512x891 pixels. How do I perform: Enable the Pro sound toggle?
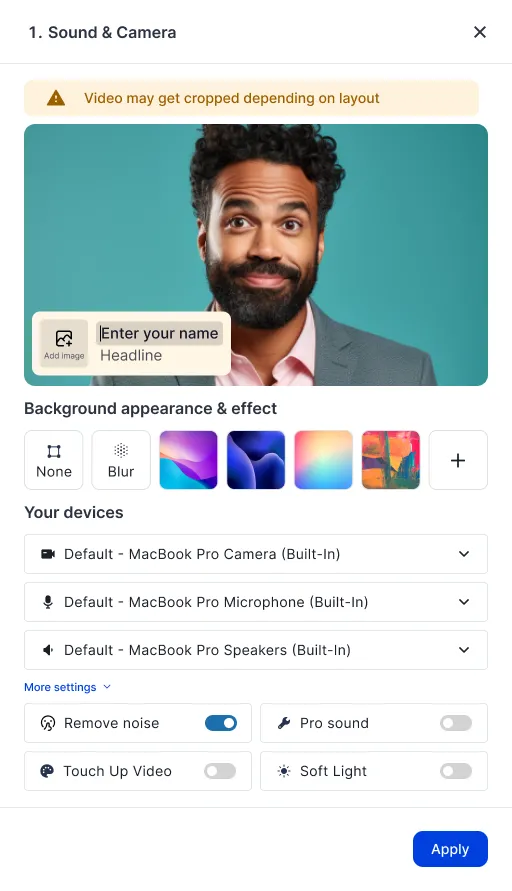coord(456,723)
